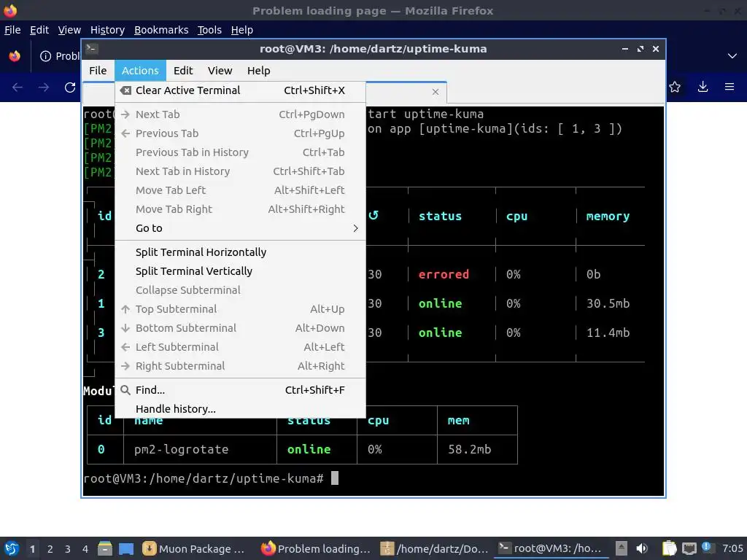Image resolution: width=747 pixels, height=560 pixels.
Task: Open Firefox Edit menu
Action: coord(39,30)
